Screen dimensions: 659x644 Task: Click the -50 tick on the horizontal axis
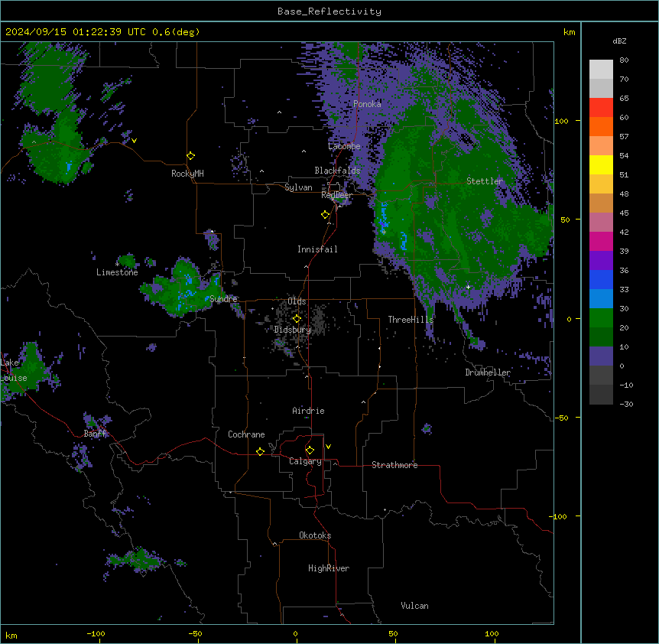195,633
